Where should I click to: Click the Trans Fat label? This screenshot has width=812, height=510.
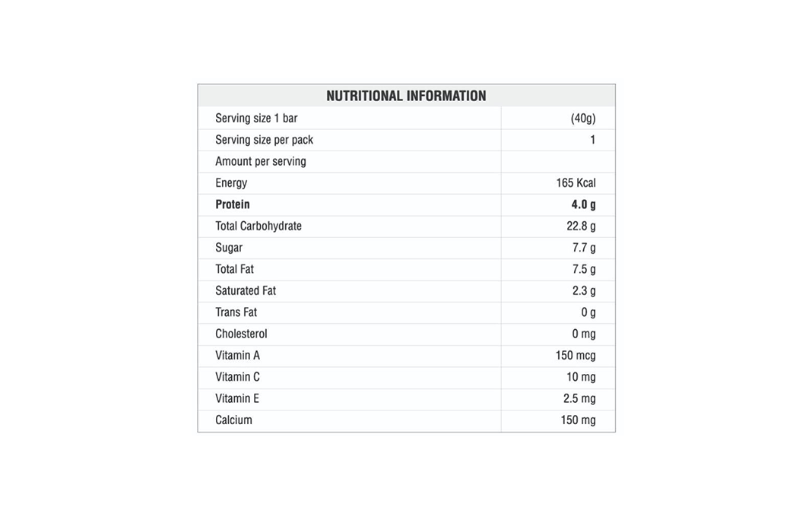tap(236, 312)
